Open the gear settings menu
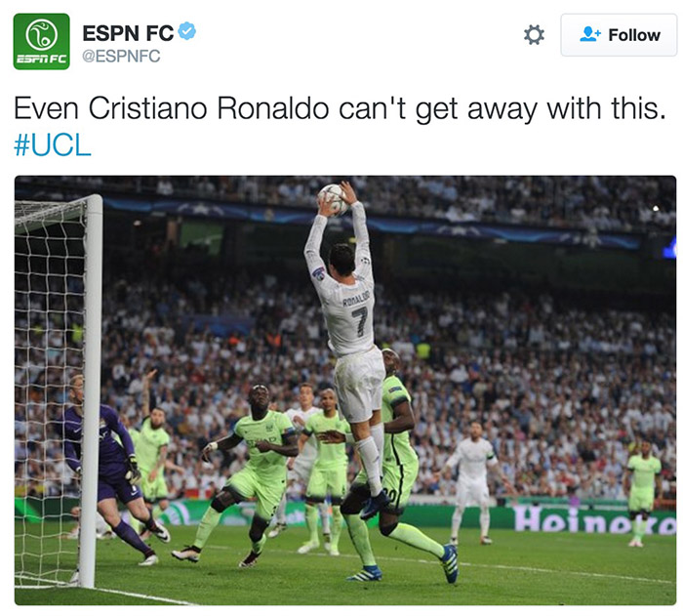 (x=534, y=35)
